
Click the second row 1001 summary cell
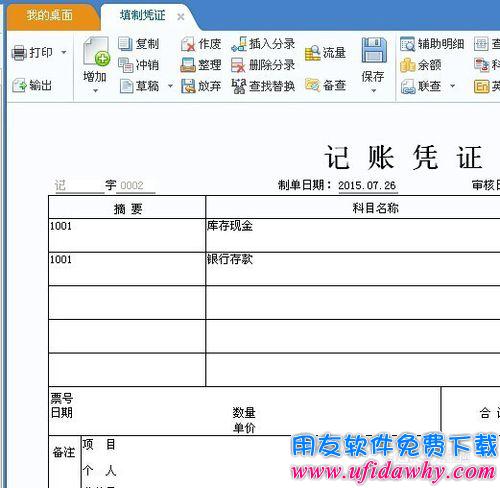click(127, 269)
